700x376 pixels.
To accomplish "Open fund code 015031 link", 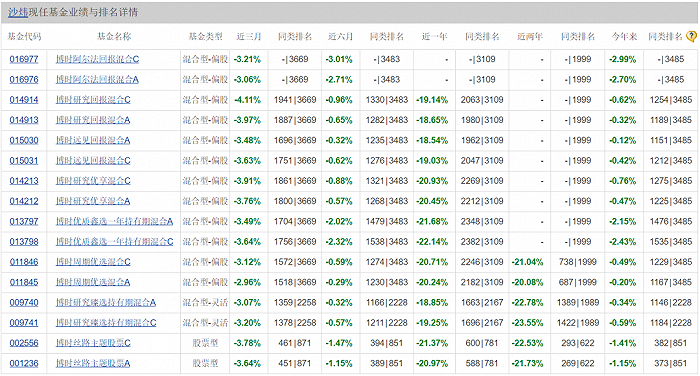I will [x=24, y=160].
